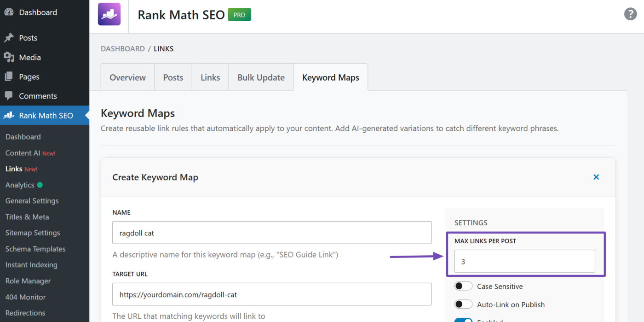The width and height of the screenshot is (644, 322).
Task: Select the Posts pushpin icon
Action: (9, 37)
